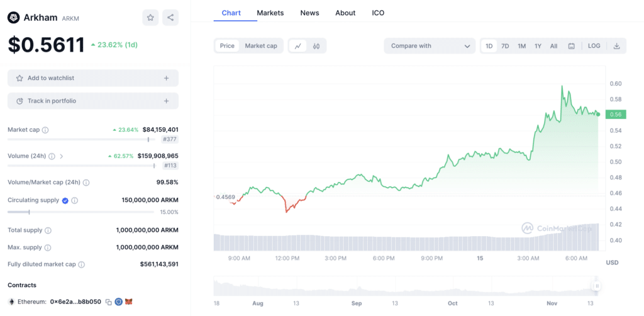
Task: Click the ARKM ticker symbol
Action: pyautogui.click(x=70, y=18)
